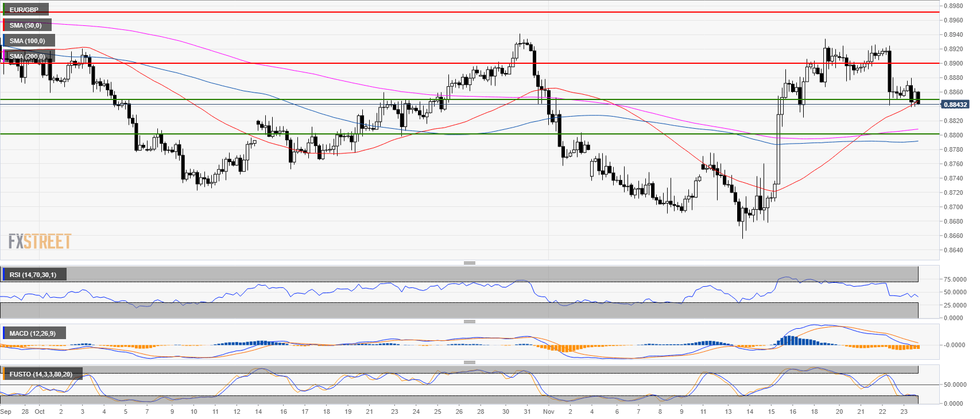Click the current price tag 0.88432
The image size is (980, 419).
point(955,105)
